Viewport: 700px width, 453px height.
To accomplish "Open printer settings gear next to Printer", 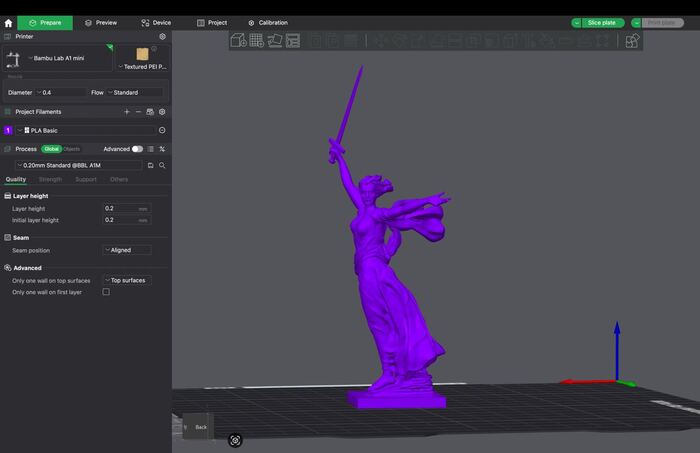I will coord(162,37).
